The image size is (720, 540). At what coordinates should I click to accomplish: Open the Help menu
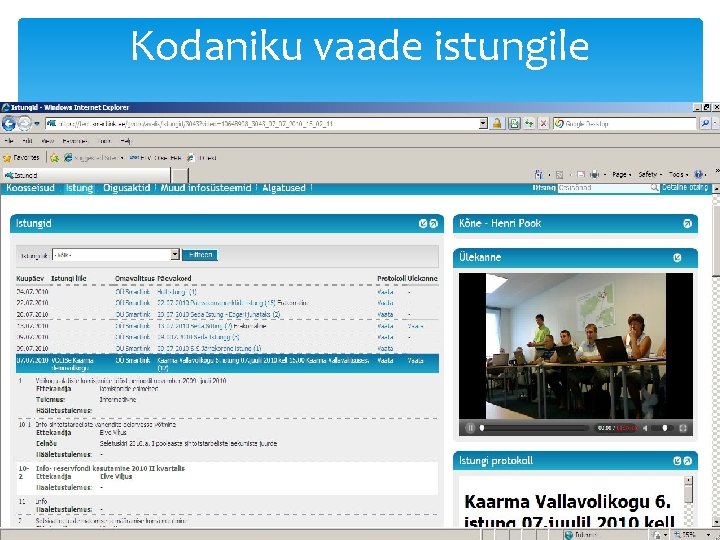coord(126,141)
